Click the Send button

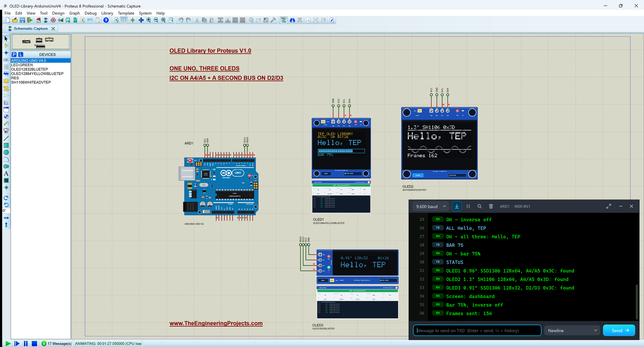[x=619, y=331]
